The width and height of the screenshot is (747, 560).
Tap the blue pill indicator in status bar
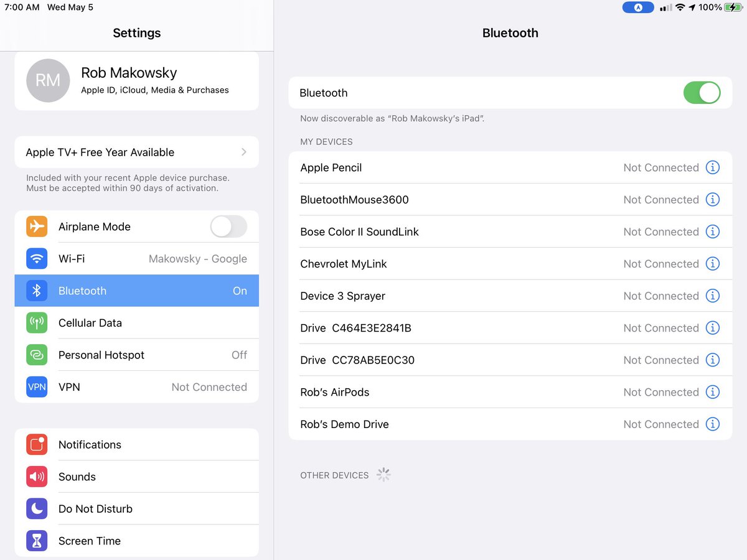pos(638,7)
